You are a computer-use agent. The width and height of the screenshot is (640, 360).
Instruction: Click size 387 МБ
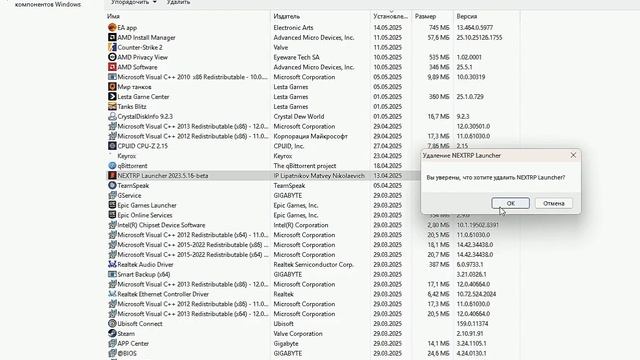click(439, 264)
